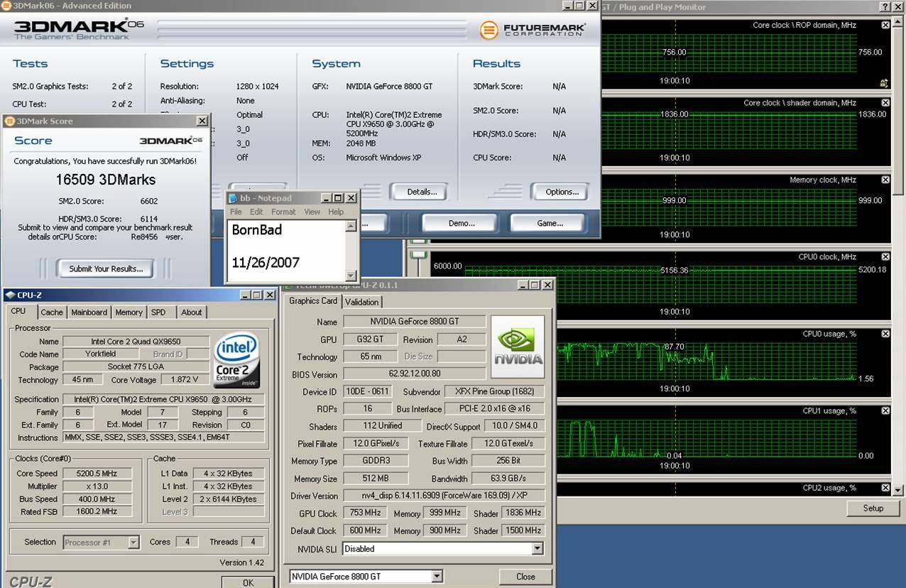
Task: Click the Core Speed value 5200.5 MHz
Action: (97, 474)
